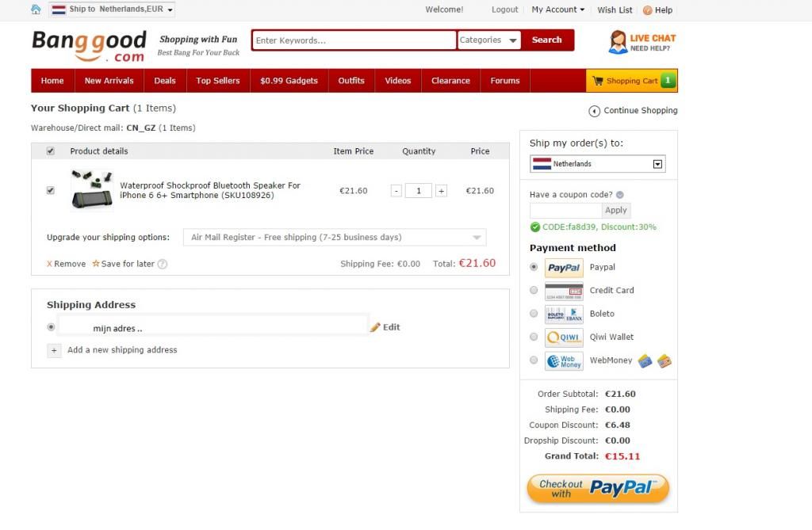Click the Save for later help icon
This screenshot has height=530, width=812.
[162, 264]
